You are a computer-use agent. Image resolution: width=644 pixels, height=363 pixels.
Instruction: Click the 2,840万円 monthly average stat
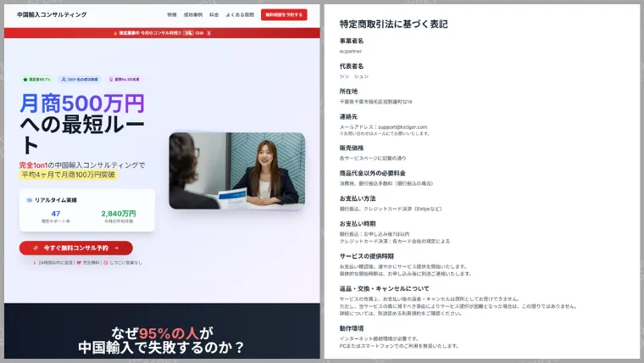coord(118,214)
